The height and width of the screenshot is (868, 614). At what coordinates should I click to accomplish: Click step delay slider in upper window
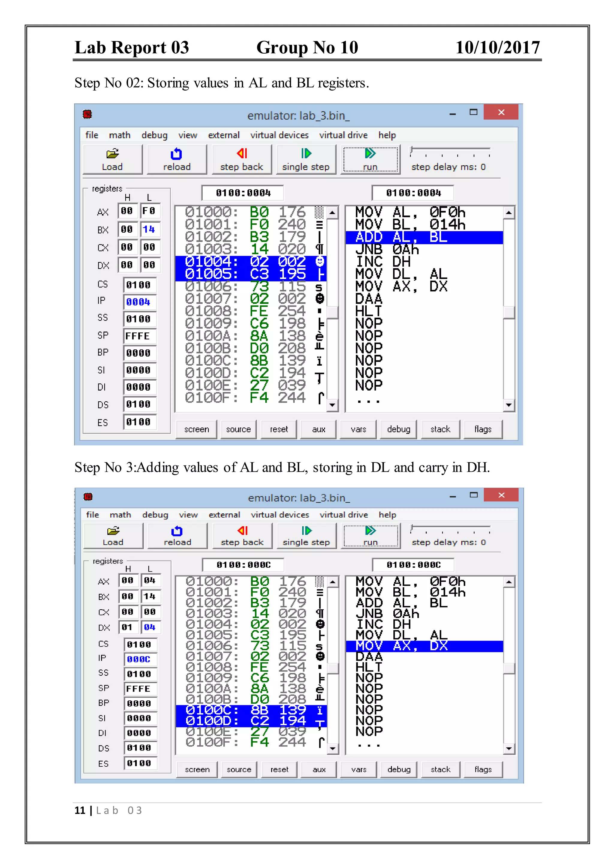(450, 152)
